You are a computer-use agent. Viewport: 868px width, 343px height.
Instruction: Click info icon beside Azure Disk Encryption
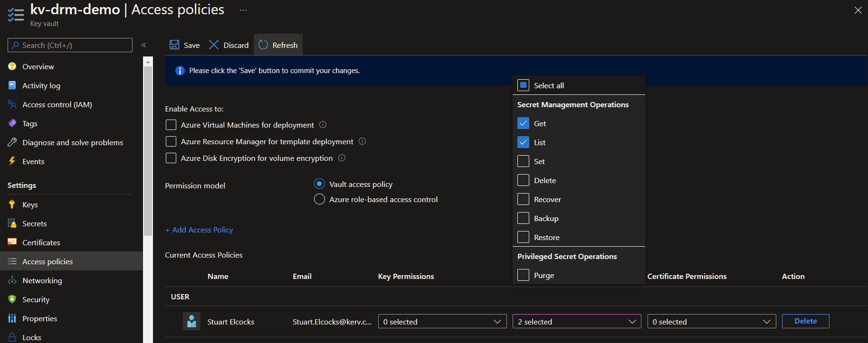pyautogui.click(x=342, y=158)
